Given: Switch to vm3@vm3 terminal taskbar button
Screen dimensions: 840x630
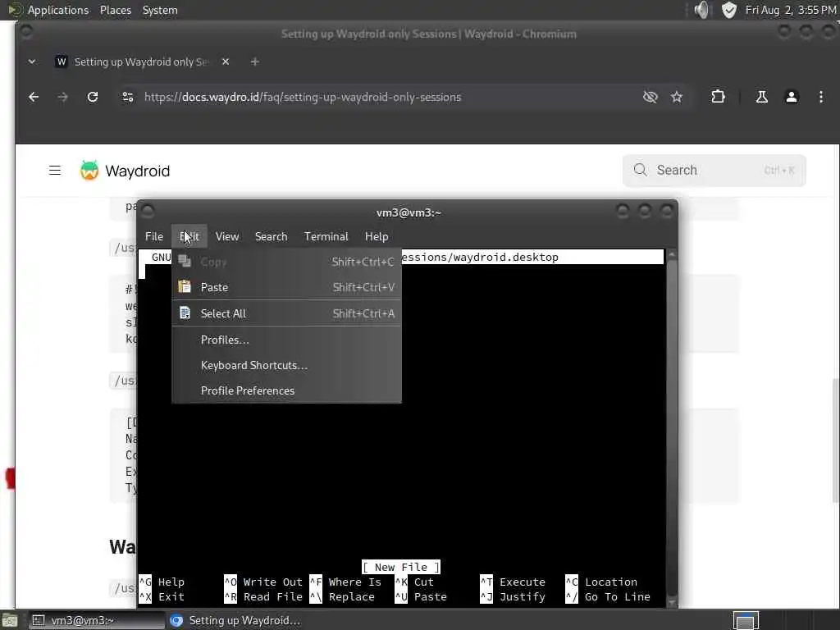Looking at the screenshot, I should pos(95,620).
